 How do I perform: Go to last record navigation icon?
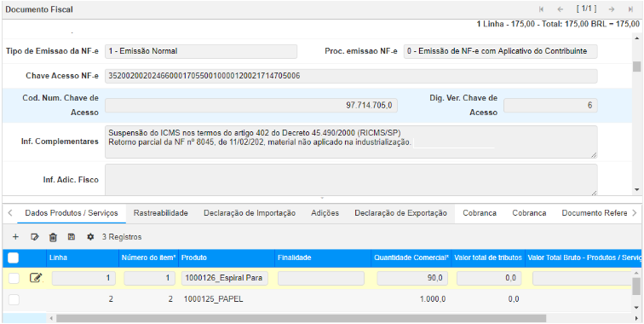click(x=630, y=9)
